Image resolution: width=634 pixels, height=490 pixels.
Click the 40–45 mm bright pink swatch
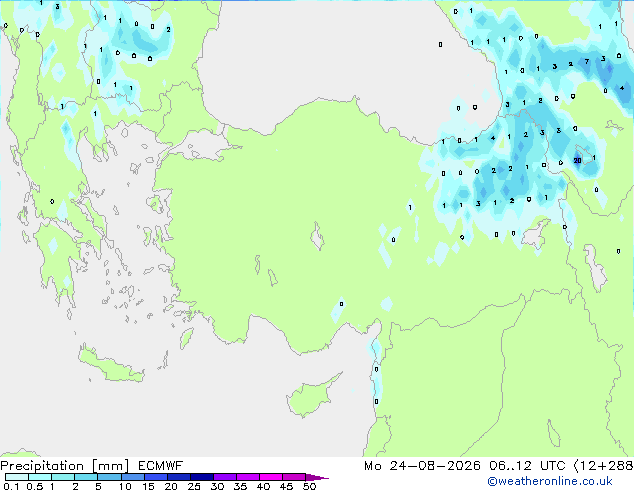271,477
